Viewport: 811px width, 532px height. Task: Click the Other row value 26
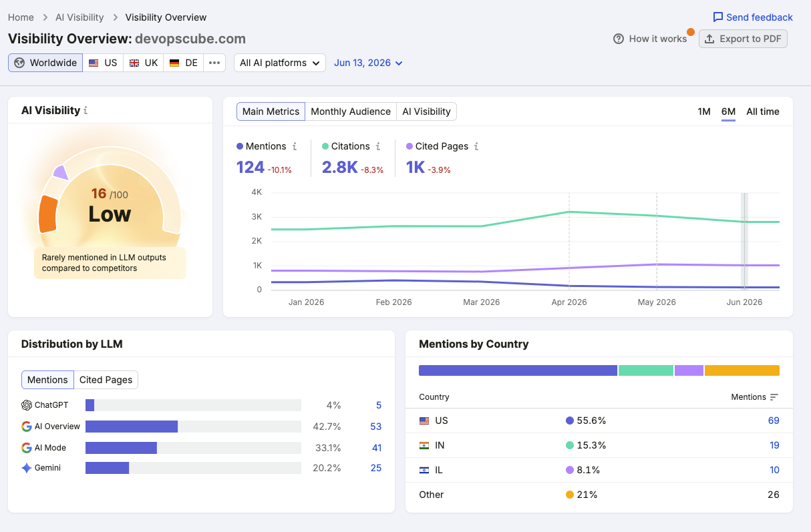point(774,495)
